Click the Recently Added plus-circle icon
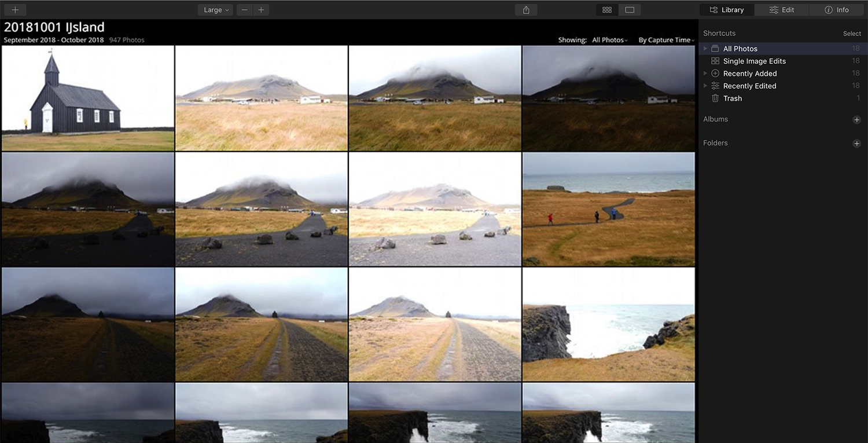This screenshot has width=868, height=443. point(715,74)
